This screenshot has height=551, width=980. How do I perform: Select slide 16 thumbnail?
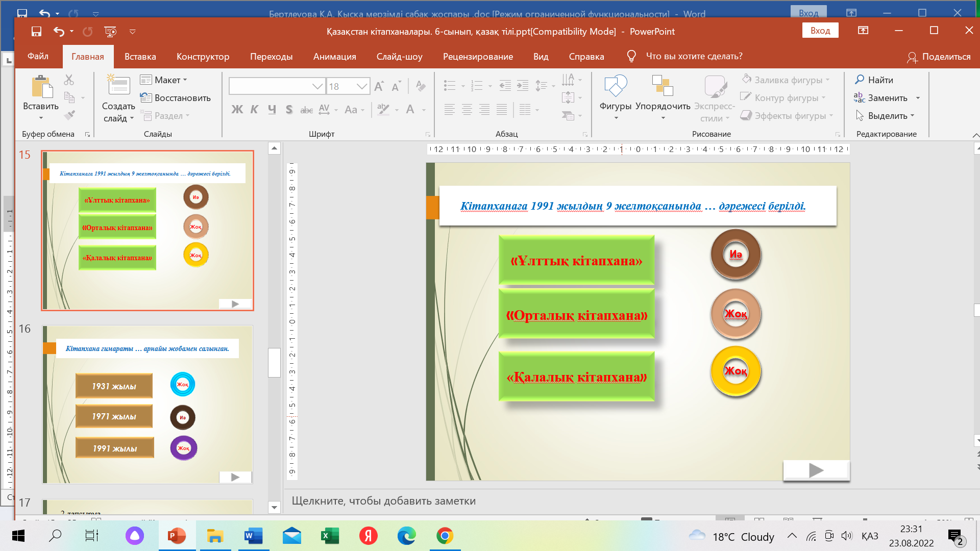pos(148,404)
